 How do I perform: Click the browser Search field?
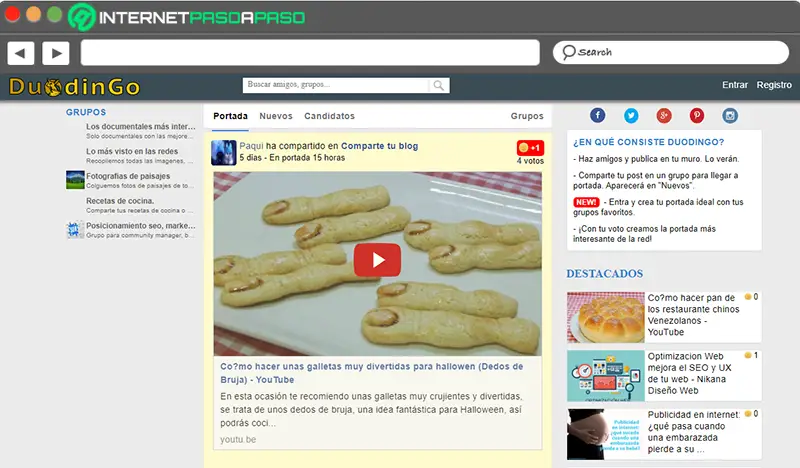pyautogui.click(x=670, y=52)
